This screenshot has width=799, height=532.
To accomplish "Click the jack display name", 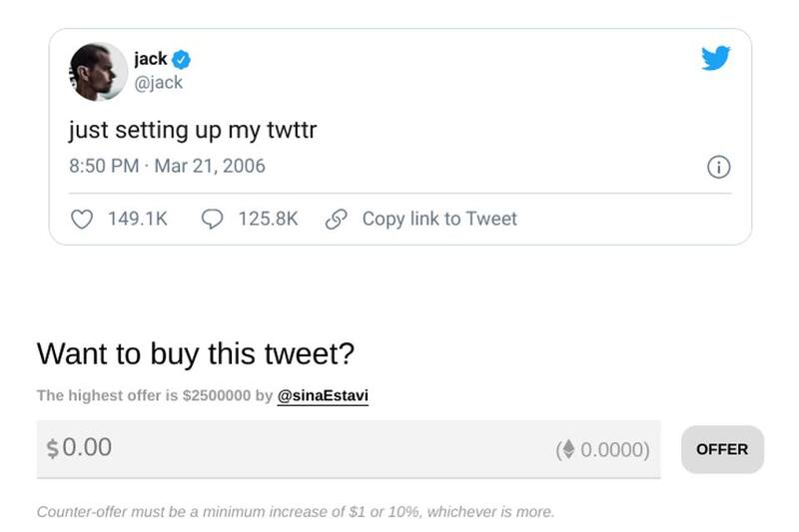I will (x=150, y=59).
